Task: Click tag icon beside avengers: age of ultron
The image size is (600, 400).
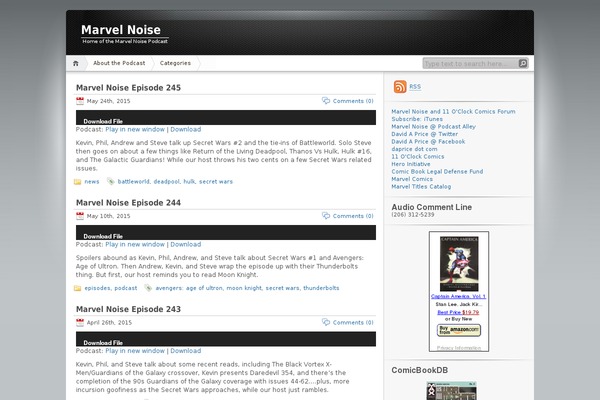Action: (148, 288)
